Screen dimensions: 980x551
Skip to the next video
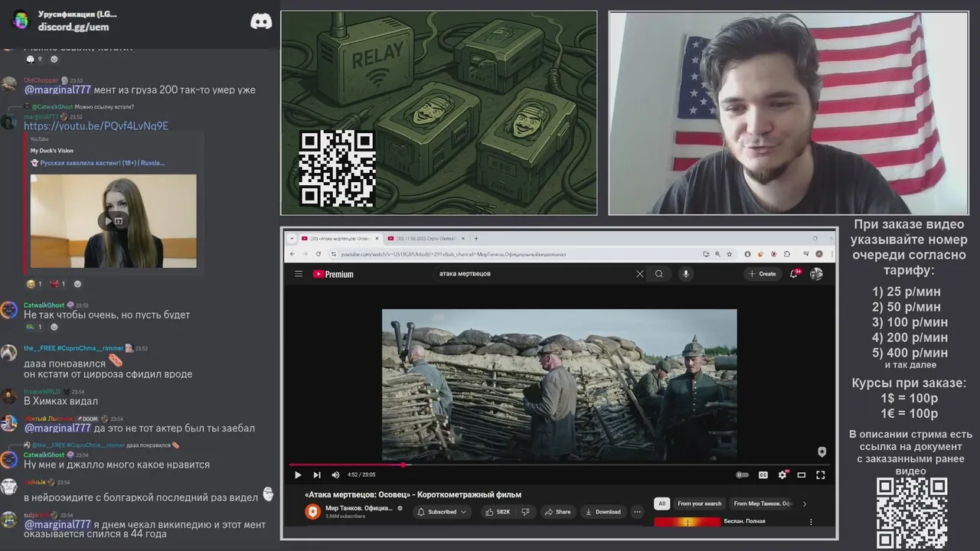click(x=317, y=475)
